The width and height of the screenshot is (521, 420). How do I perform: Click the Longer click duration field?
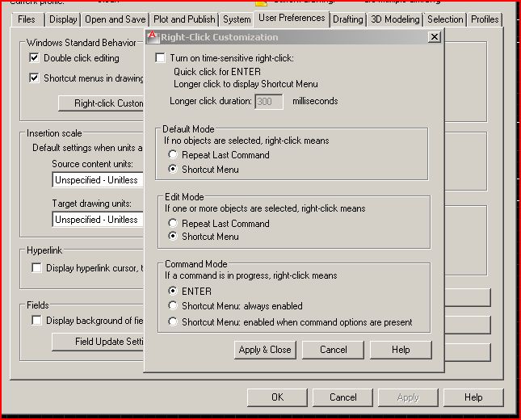[269, 101]
